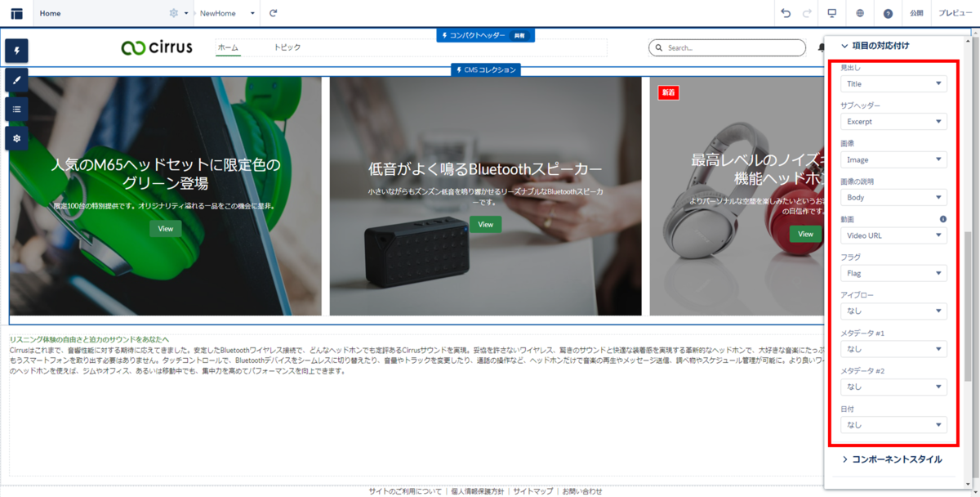The width and height of the screenshot is (980, 497).
Task: Click the サイトのご利用について footer link
Action: [405, 491]
